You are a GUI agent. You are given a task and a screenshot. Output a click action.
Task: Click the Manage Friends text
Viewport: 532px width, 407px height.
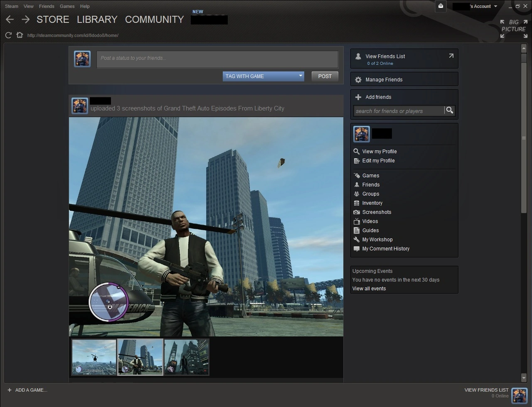point(384,80)
